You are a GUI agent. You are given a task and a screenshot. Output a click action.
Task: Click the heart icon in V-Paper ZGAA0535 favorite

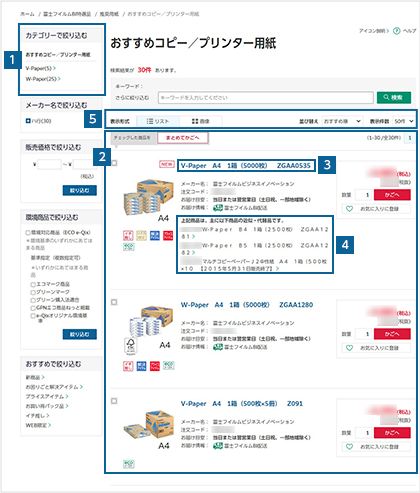(x=349, y=209)
